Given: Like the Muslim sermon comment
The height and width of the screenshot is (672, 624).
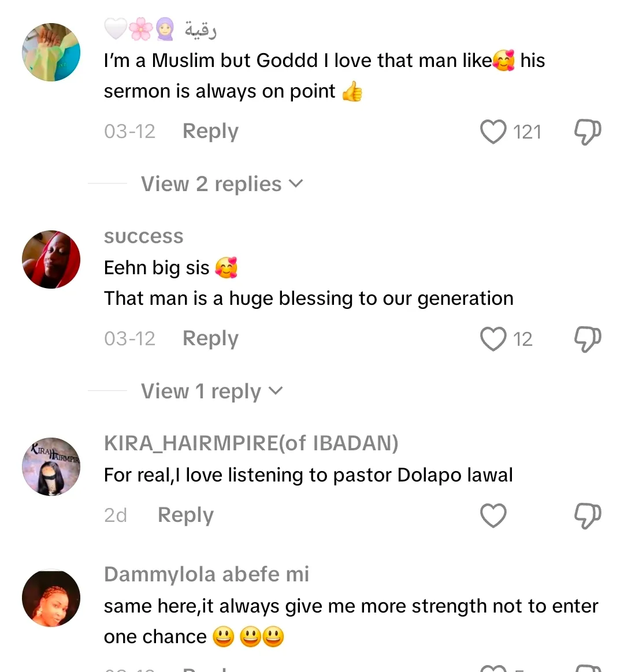Looking at the screenshot, I should click(493, 132).
